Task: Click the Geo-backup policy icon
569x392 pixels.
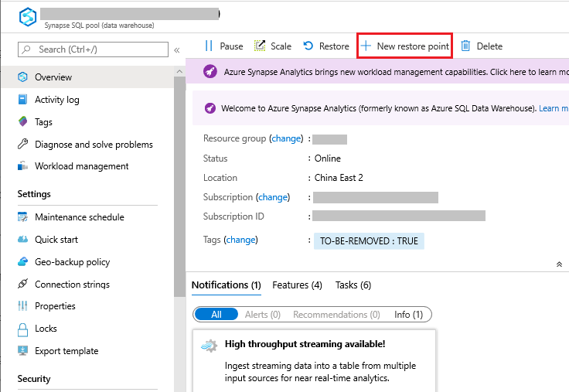Action: [x=22, y=262]
